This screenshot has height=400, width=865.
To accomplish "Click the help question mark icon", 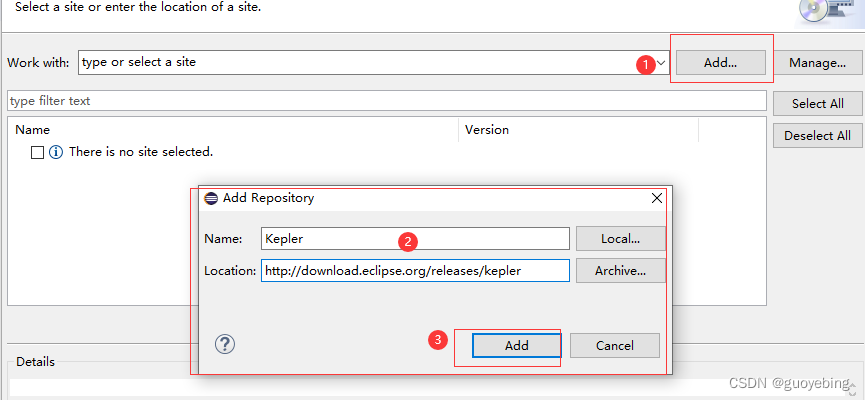I will [x=225, y=345].
